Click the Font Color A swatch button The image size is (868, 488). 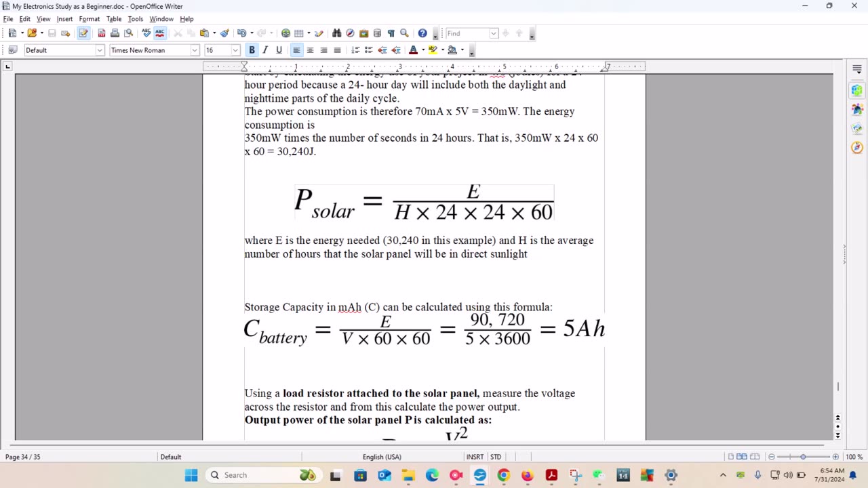pyautogui.click(x=413, y=50)
